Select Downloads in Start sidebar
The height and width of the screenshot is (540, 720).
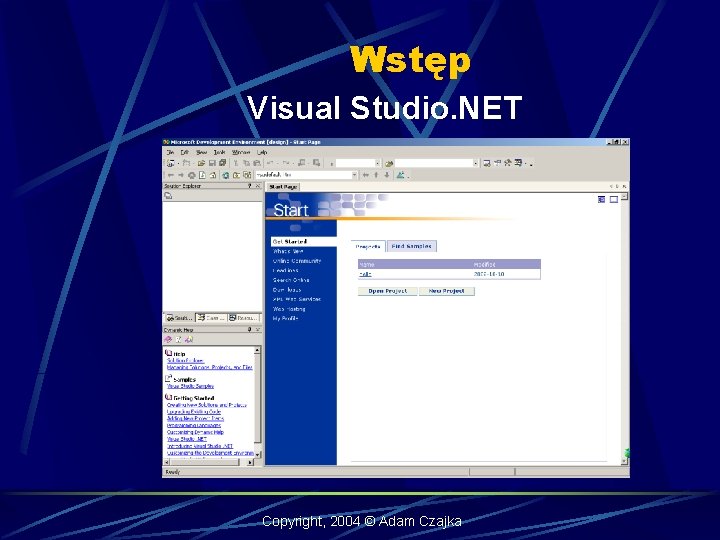(287, 290)
